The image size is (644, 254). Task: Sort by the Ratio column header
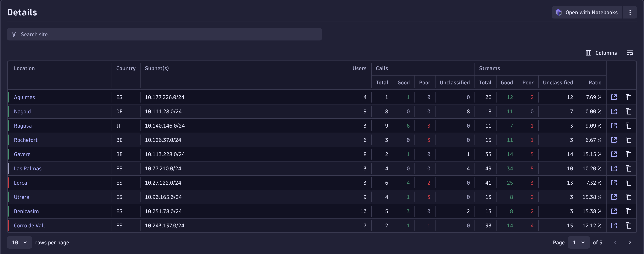pos(595,82)
